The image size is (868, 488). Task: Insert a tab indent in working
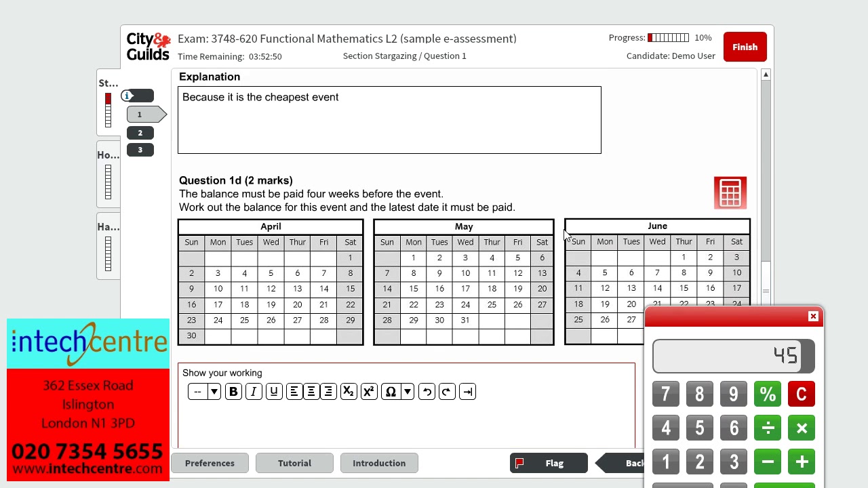click(468, 392)
